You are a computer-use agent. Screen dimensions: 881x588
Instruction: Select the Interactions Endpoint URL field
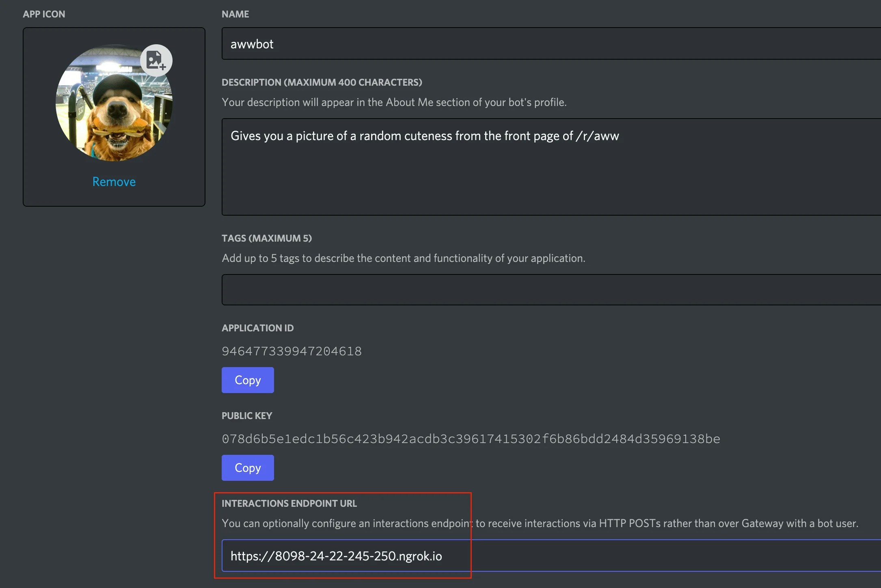[x=528, y=556]
